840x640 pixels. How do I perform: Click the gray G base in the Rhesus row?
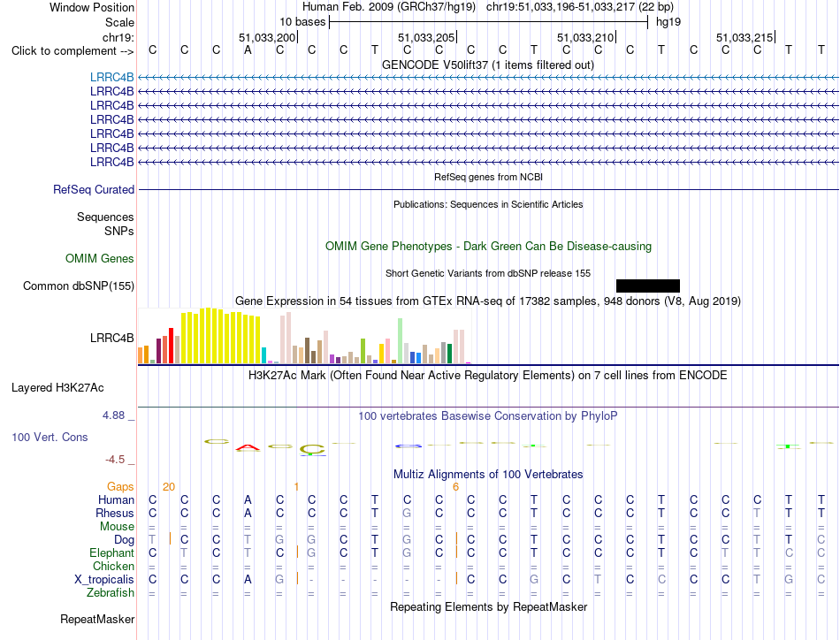click(x=407, y=513)
